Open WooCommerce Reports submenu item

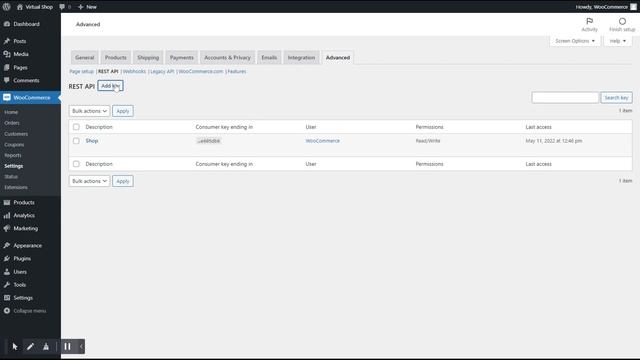[x=13, y=155]
